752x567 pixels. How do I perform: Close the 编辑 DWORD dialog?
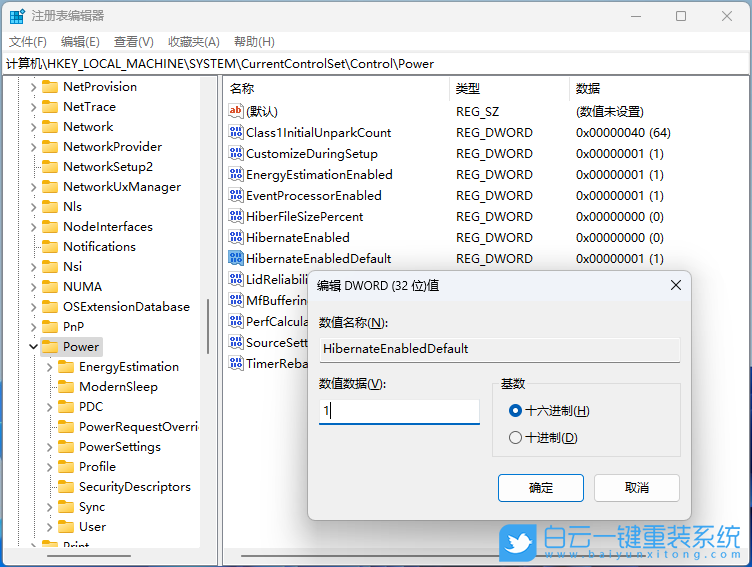coord(676,285)
